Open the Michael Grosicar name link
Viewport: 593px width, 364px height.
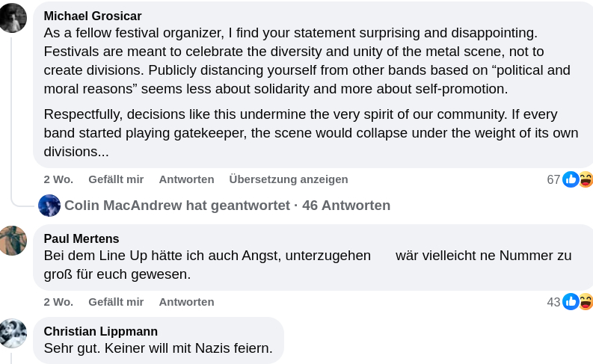[93, 16]
